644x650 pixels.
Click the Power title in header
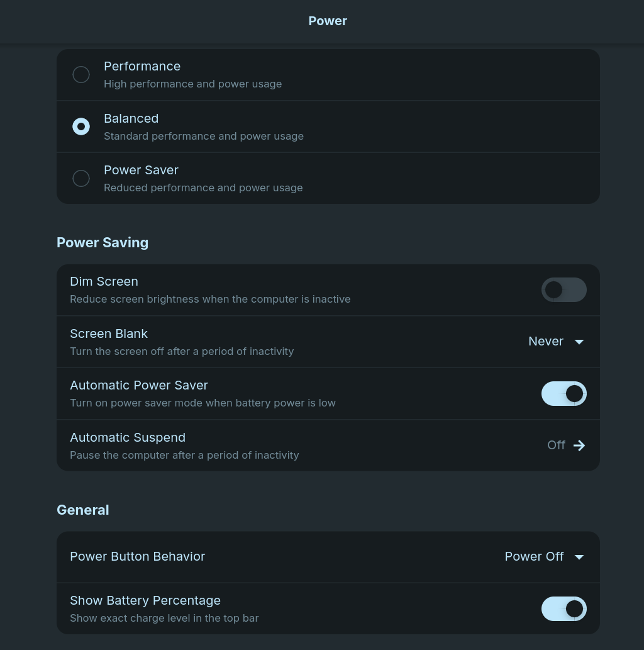click(x=328, y=21)
